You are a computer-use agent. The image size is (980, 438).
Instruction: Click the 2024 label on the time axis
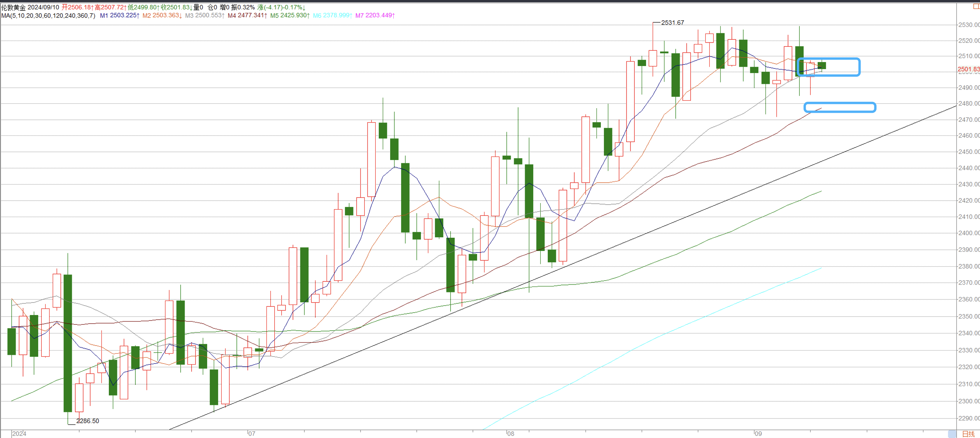[x=19, y=434]
